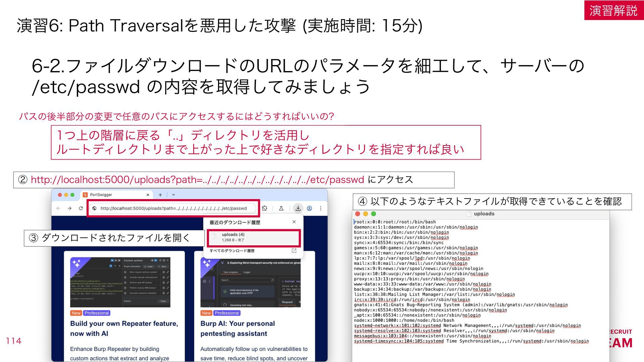The width and height of the screenshot is (644, 362).
Task: Click the Professional badge on the Repeater card
Action: tap(97, 313)
